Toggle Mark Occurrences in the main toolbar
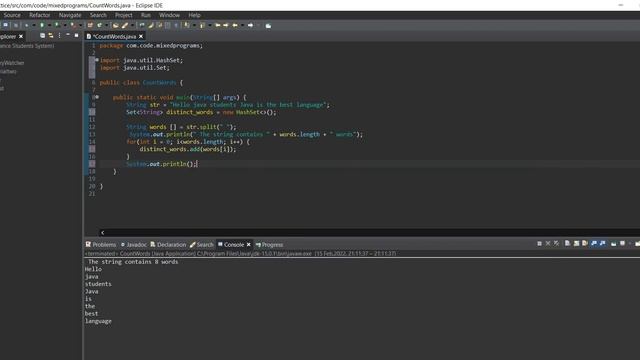This screenshot has height=360, width=640. click(x=150, y=25)
